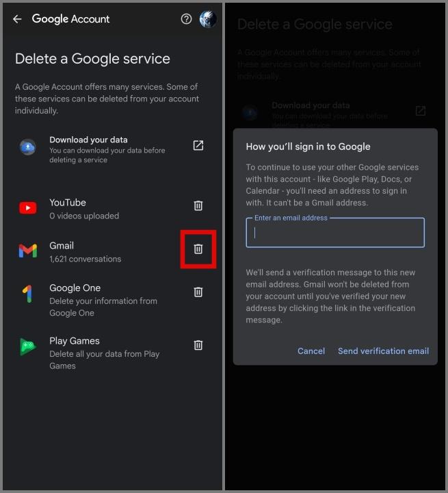Select the 'Download your data' title
The image size is (448, 493).
pyautogui.click(x=89, y=140)
